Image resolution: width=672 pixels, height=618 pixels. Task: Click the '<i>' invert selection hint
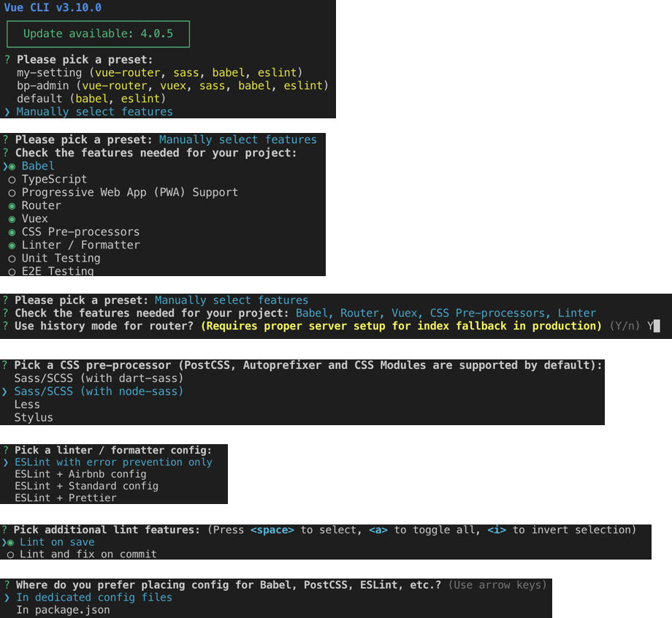(x=496, y=530)
